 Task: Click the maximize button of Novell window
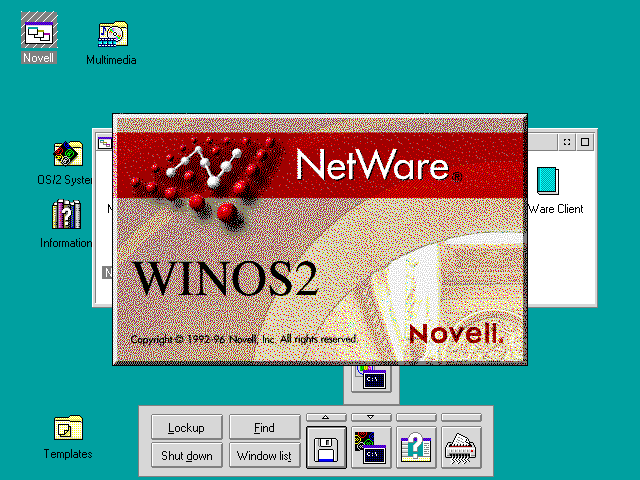[585, 142]
